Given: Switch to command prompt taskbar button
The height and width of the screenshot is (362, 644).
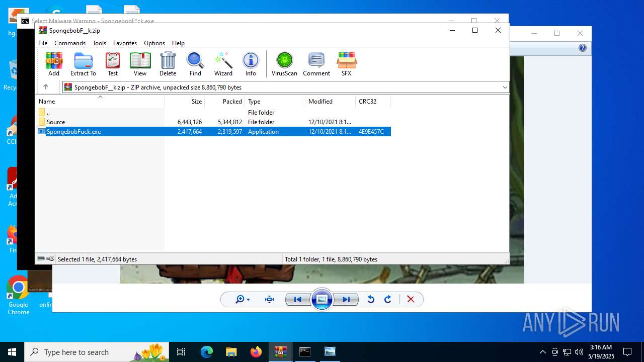Looking at the screenshot, I should pyautogui.click(x=305, y=352).
